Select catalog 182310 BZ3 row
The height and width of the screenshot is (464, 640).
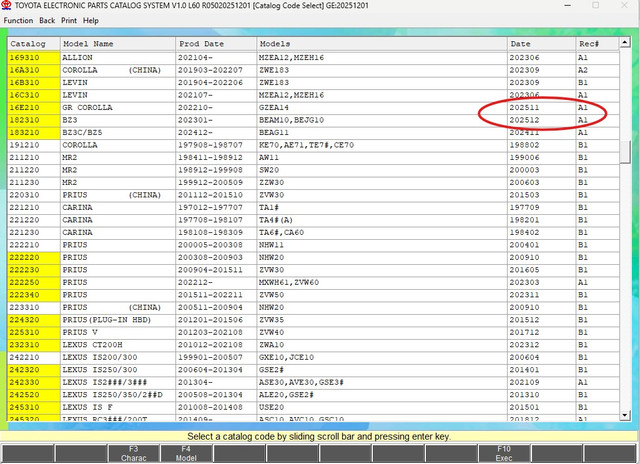(x=313, y=120)
